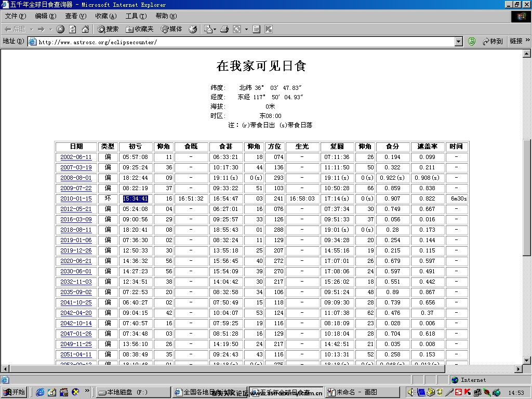The image size is (532, 399).
Task: Go to the Home page icon
Action: point(85,29)
